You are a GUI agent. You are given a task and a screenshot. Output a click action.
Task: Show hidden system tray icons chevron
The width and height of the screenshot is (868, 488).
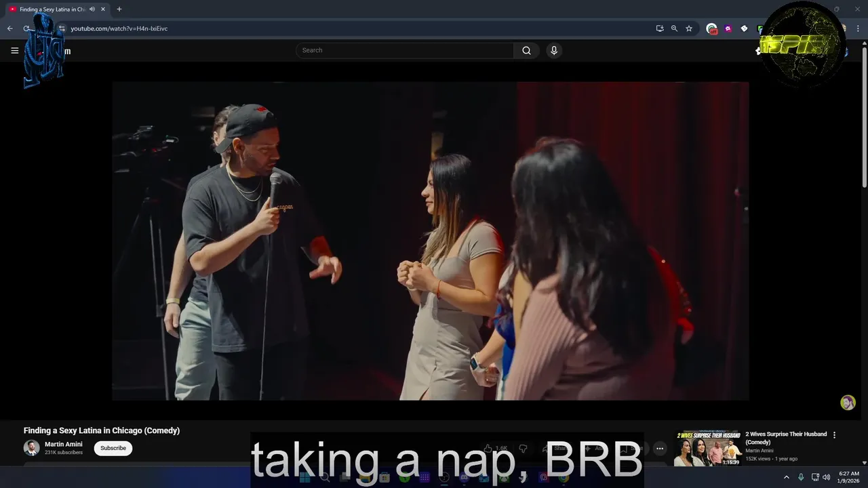(x=787, y=477)
